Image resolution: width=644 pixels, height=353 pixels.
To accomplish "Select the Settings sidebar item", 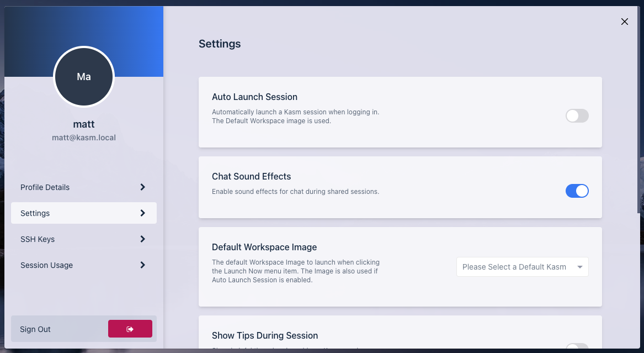I will [x=35, y=213].
